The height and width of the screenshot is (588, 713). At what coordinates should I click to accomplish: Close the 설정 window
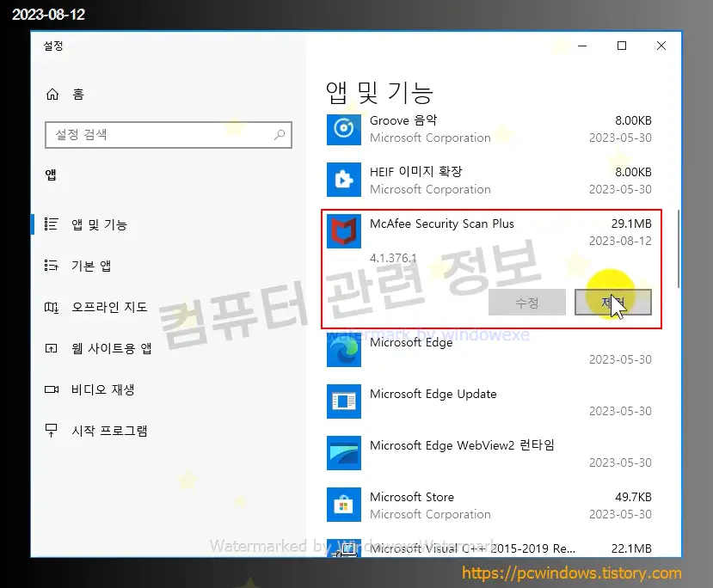pyautogui.click(x=661, y=46)
